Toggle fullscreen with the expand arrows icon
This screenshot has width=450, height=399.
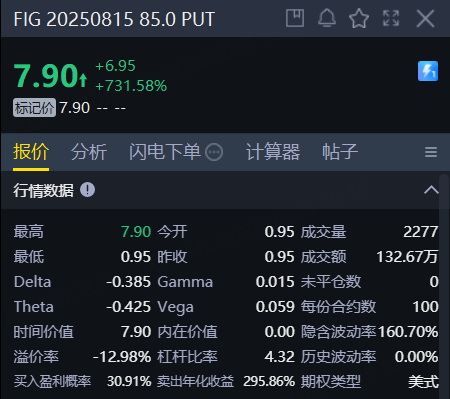pyautogui.click(x=391, y=18)
